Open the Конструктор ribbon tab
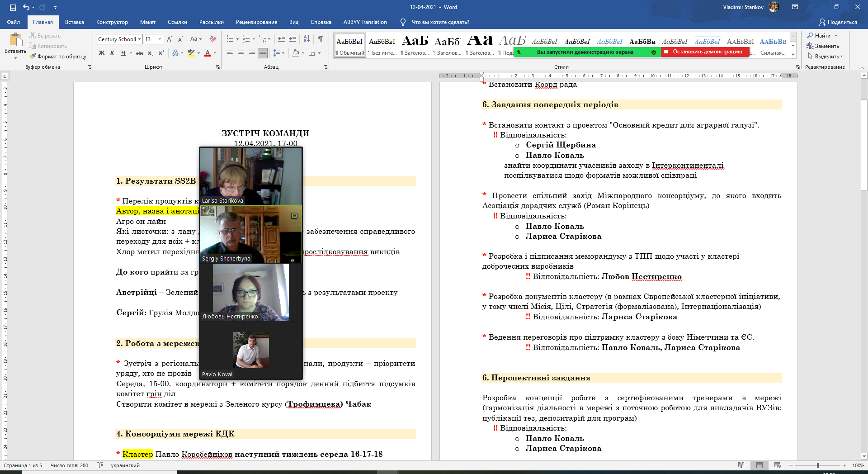868x474 pixels. click(x=112, y=22)
